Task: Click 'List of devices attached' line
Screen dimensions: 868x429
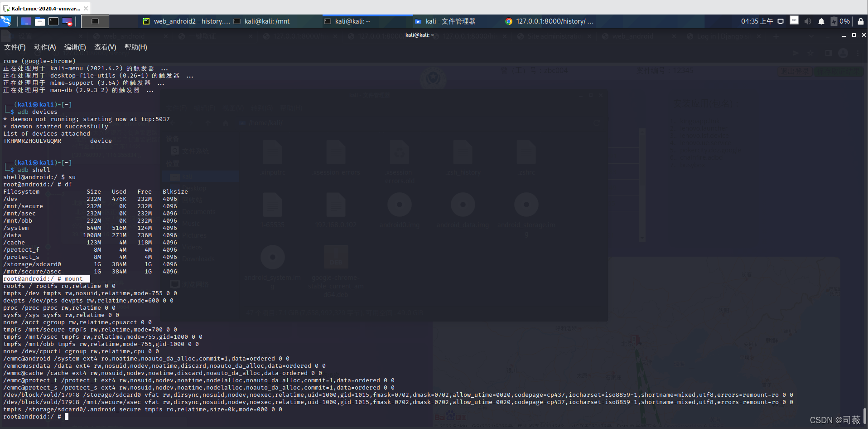Action: tap(47, 134)
